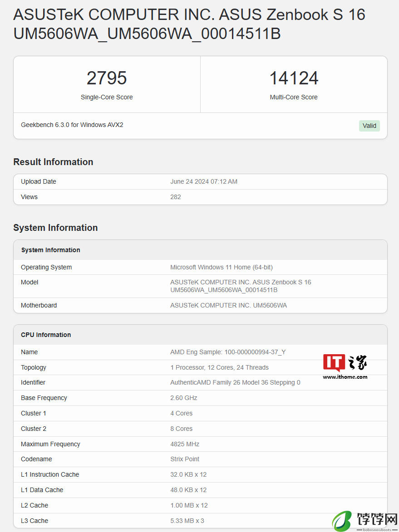Click the Maximum Frequency row label
399x532 pixels.
(x=50, y=444)
